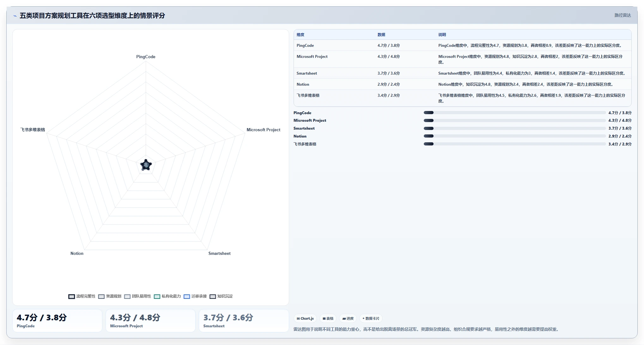
Task: Open the Microsoft Project 4.3分 / 4.8分 stat card
Action: tap(150, 321)
